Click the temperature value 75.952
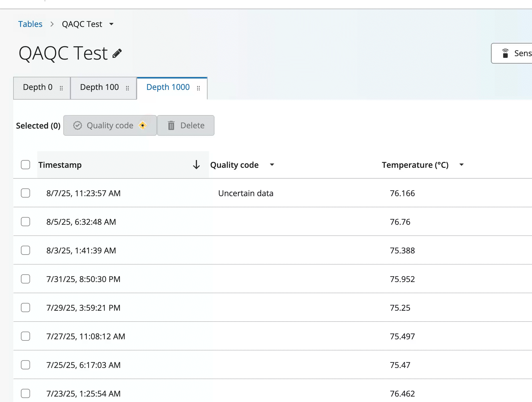 pos(402,279)
